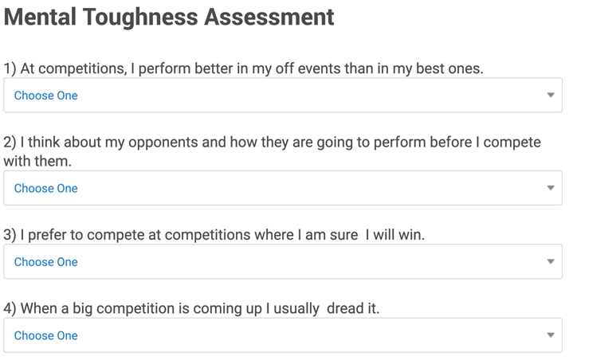Select 'Choose One' placeholder under question 4
The height and width of the screenshot is (364, 612).
coord(45,335)
